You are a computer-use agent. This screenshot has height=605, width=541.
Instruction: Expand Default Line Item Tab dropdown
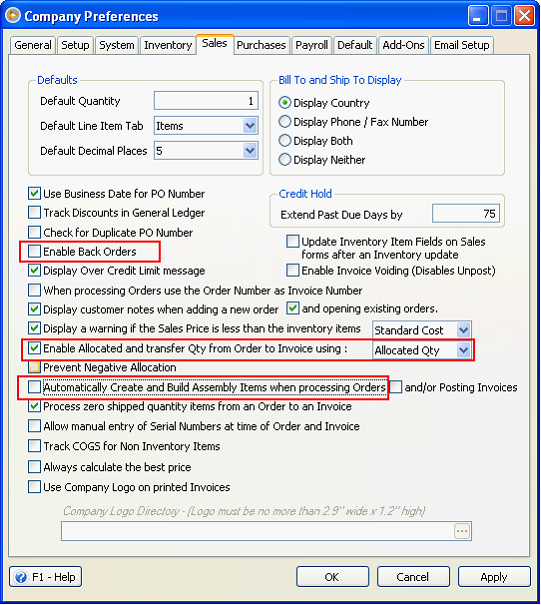250,126
